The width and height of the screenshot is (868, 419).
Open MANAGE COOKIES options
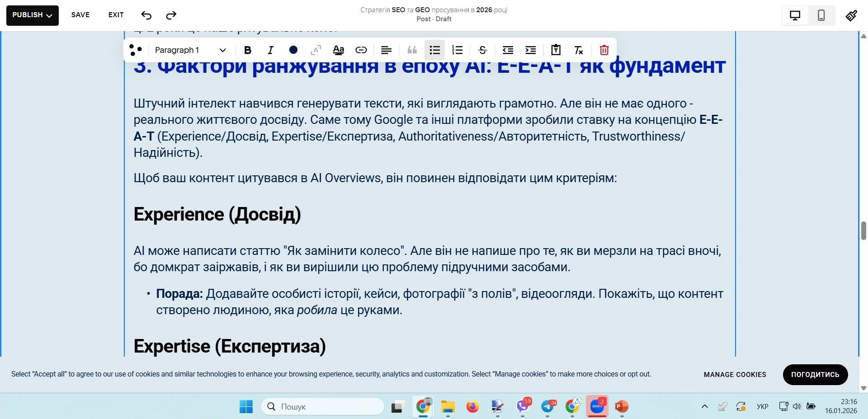735,374
